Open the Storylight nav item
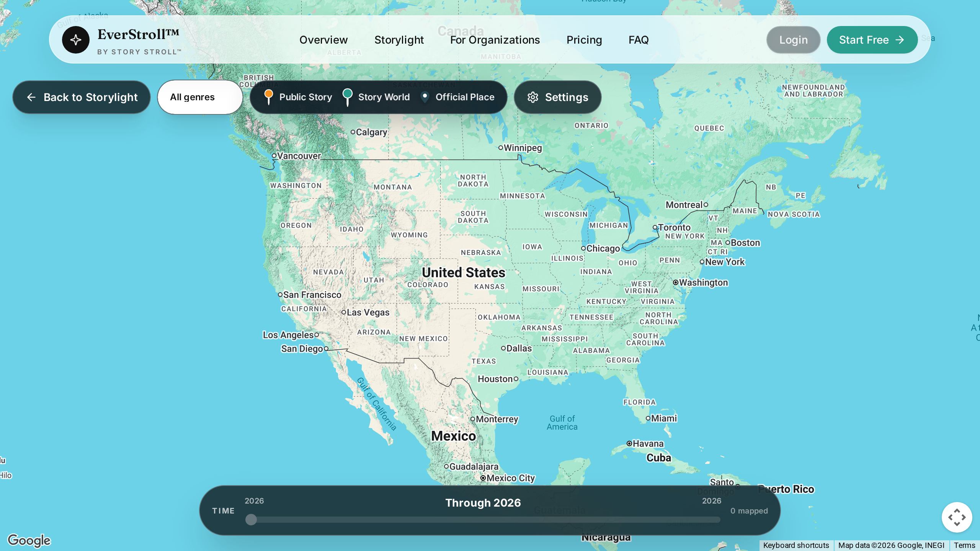The width and height of the screenshot is (980, 551). [x=399, y=40]
